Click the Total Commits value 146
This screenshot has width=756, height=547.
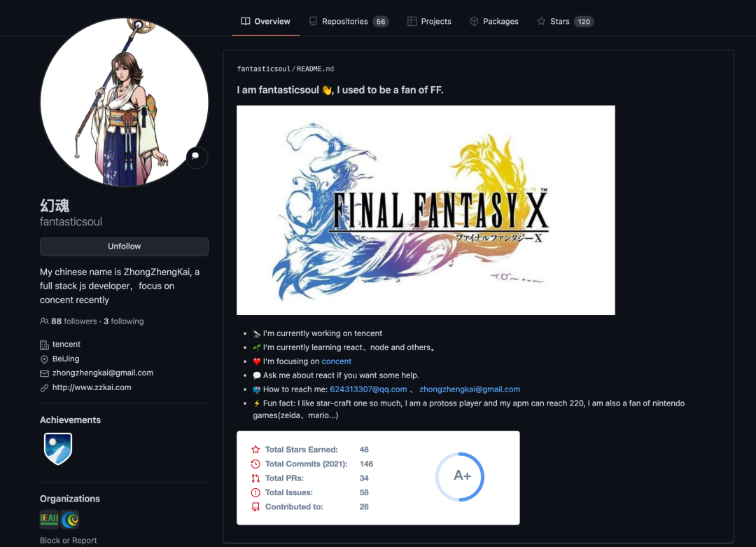coord(366,464)
